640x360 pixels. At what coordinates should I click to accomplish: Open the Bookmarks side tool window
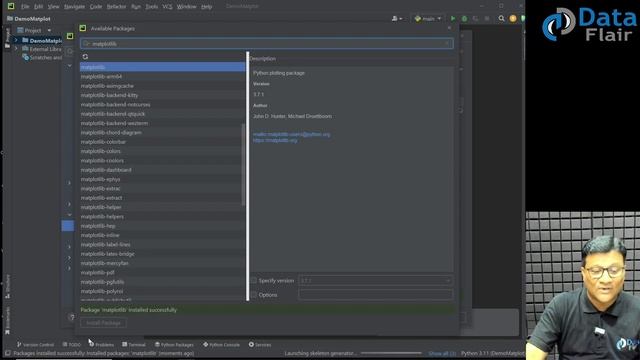(7, 321)
